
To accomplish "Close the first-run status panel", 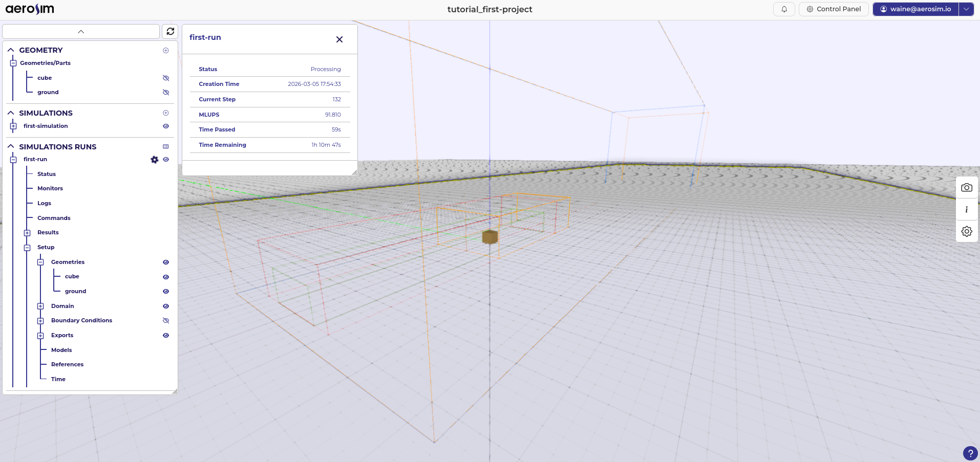I will [339, 39].
